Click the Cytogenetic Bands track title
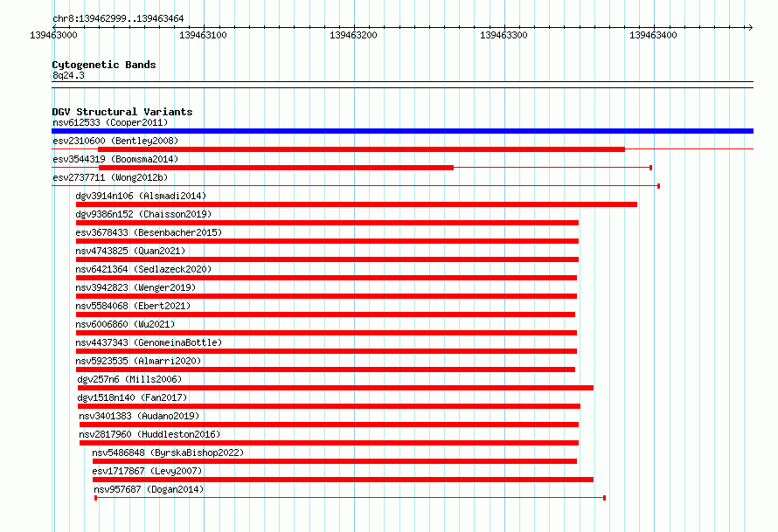This screenshot has width=778, height=532. pyautogui.click(x=104, y=65)
